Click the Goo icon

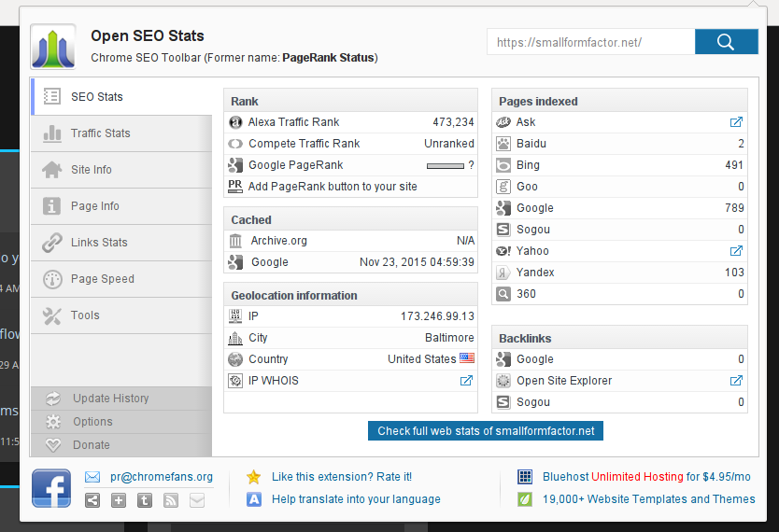click(x=503, y=187)
